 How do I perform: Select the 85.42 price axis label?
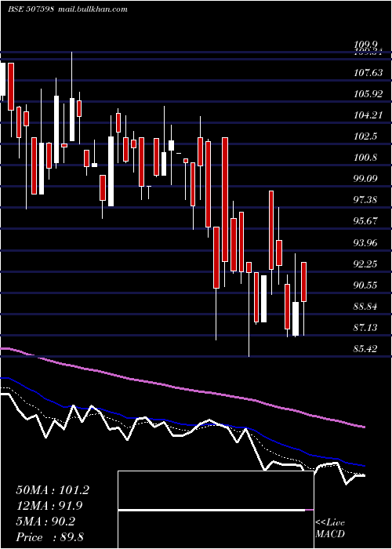366,349
